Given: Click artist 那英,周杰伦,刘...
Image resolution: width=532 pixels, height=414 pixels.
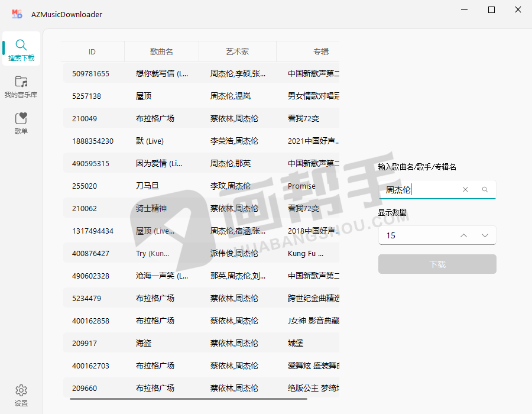Looking at the screenshot, I should (x=238, y=276).
